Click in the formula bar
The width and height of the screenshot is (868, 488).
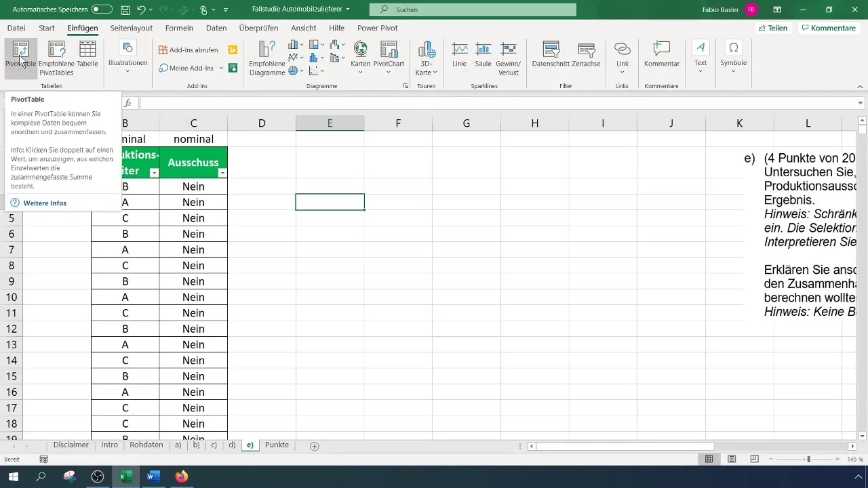click(x=497, y=103)
